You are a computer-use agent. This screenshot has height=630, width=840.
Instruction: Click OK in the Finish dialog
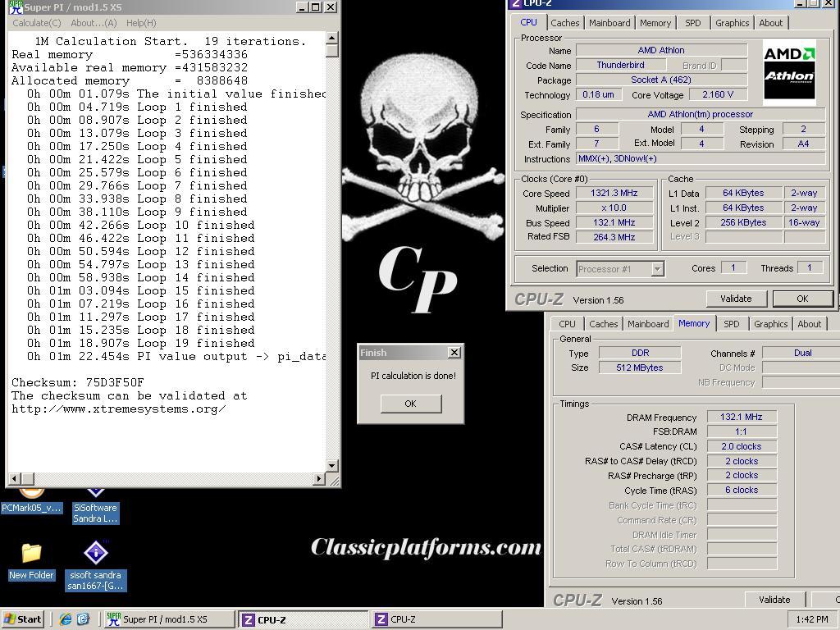(411, 404)
